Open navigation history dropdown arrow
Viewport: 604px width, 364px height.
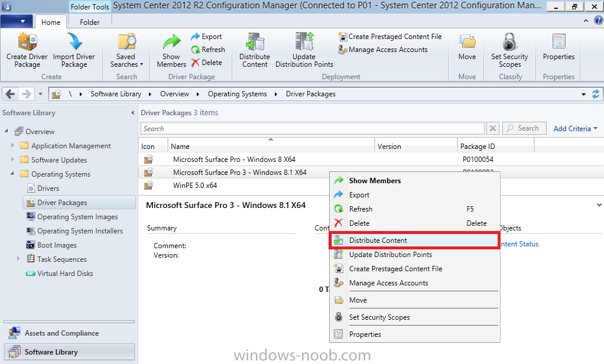[40, 94]
